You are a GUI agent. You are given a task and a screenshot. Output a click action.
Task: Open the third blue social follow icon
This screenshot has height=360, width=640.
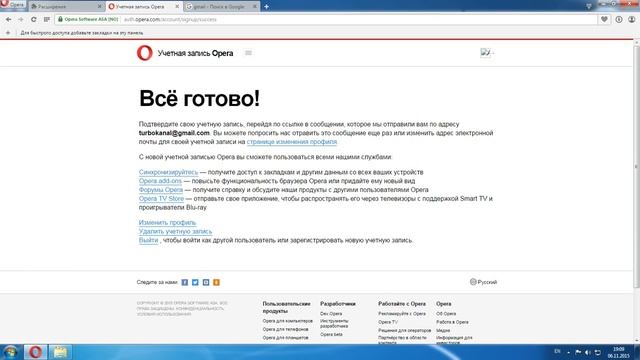tap(206, 282)
